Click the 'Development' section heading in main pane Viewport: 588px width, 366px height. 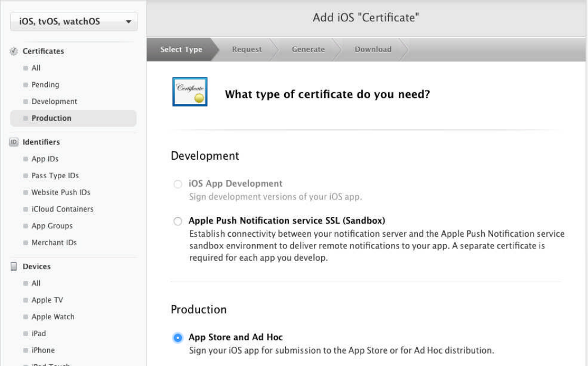pos(205,156)
